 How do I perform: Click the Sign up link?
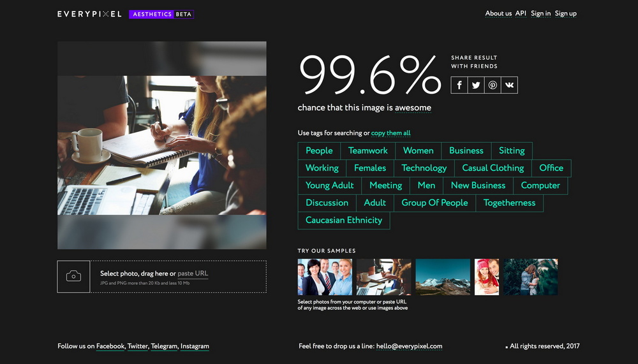(565, 13)
